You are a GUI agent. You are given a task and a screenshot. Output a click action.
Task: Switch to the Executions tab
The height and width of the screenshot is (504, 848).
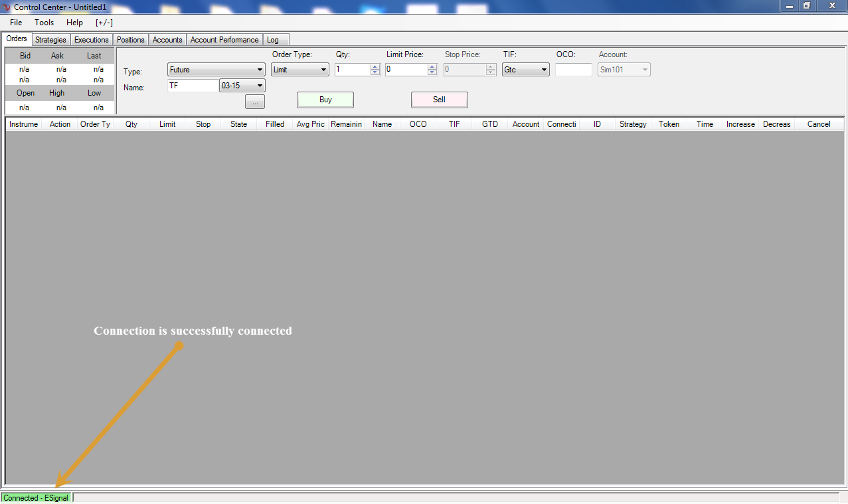click(91, 40)
